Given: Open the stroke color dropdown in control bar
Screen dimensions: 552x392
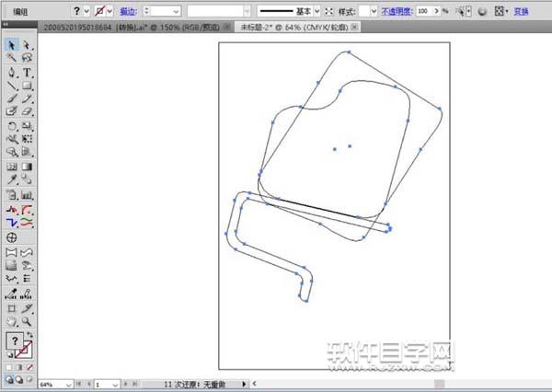Looking at the screenshot, I should pyautogui.click(x=109, y=11).
